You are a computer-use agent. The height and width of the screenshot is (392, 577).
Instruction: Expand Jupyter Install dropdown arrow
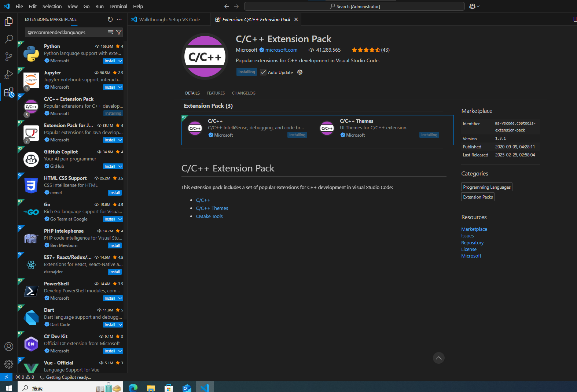point(120,87)
